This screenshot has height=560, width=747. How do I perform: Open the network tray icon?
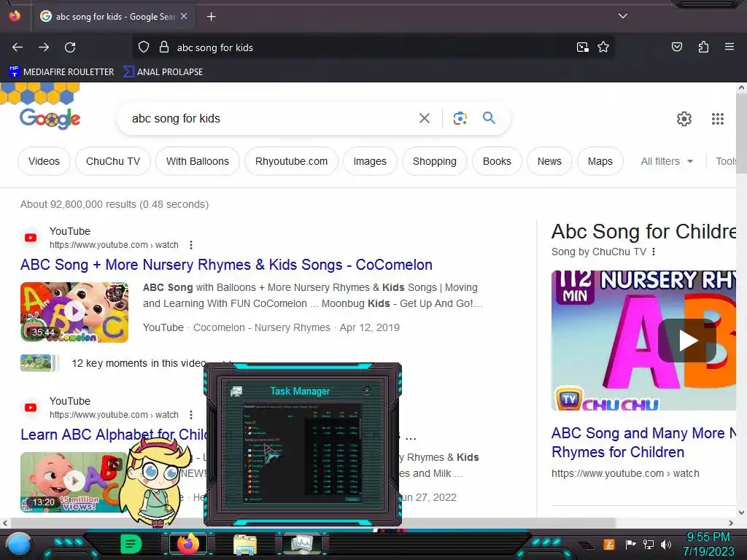(x=648, y=544)
